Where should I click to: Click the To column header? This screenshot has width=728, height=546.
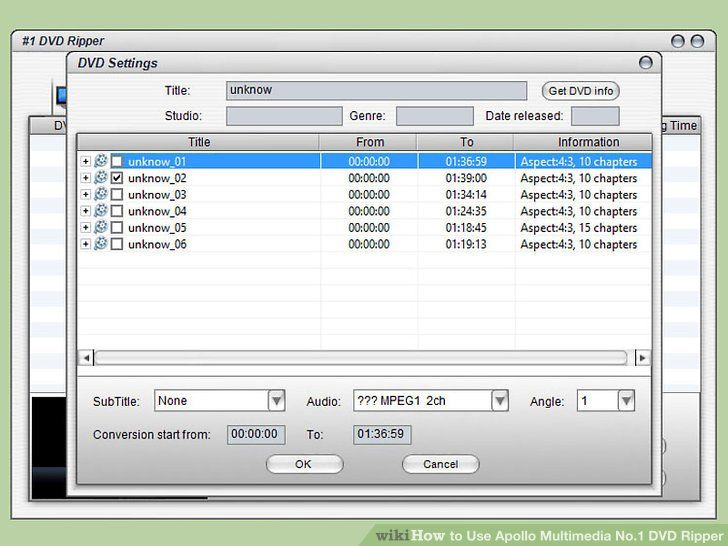[467, 142]
